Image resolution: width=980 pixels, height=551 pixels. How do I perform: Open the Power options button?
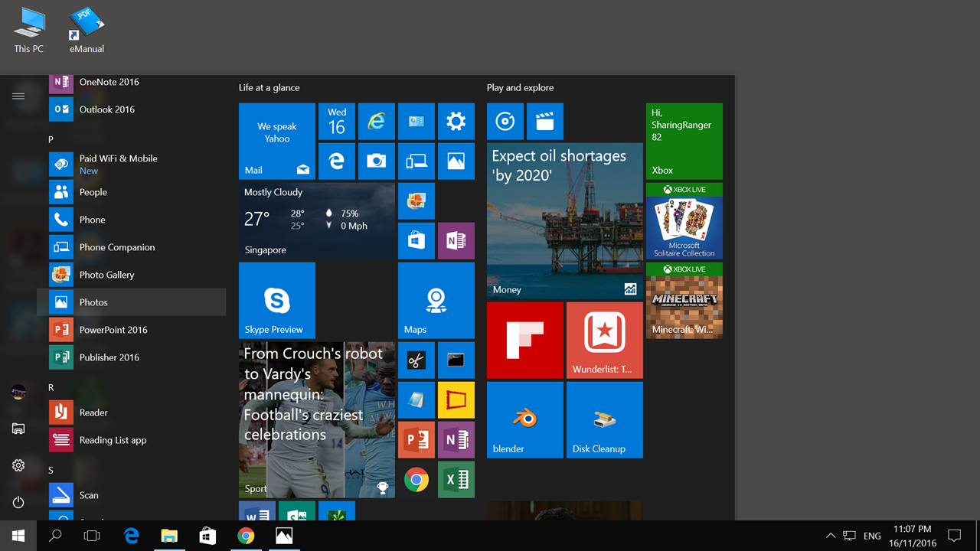(x=18, y=503)
